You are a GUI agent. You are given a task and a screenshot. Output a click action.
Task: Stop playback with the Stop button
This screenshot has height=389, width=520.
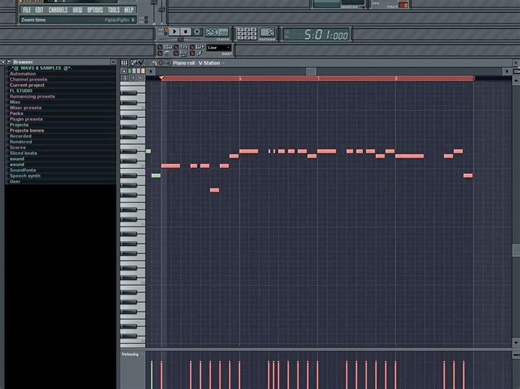[x=186, y=32]
